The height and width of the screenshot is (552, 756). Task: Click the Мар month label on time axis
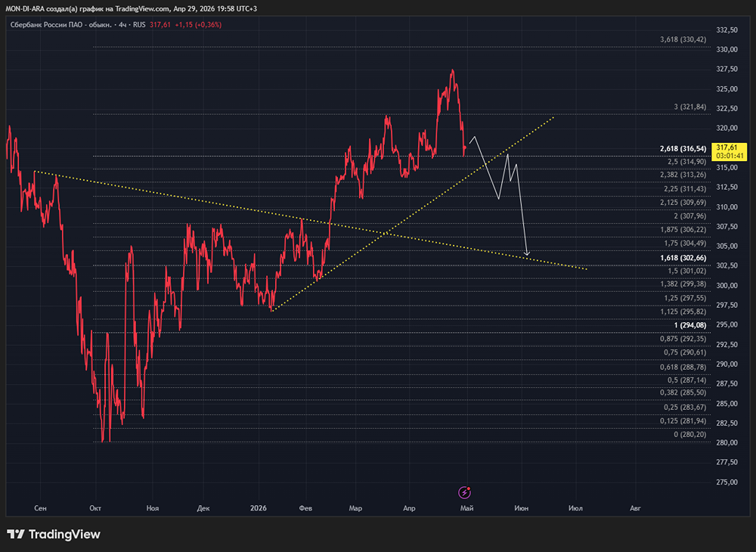(355, 508)
